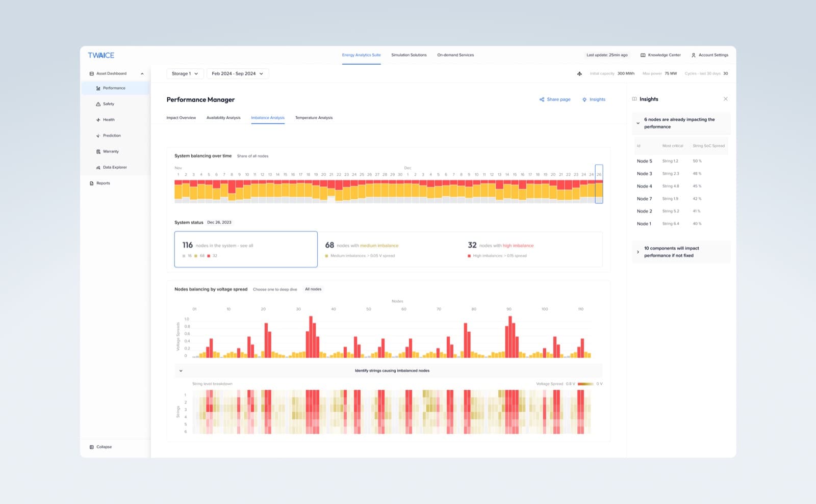This screenshot has width=816, height=504.
Task: Close the Insights panel
Action: (x=726, y=99)
